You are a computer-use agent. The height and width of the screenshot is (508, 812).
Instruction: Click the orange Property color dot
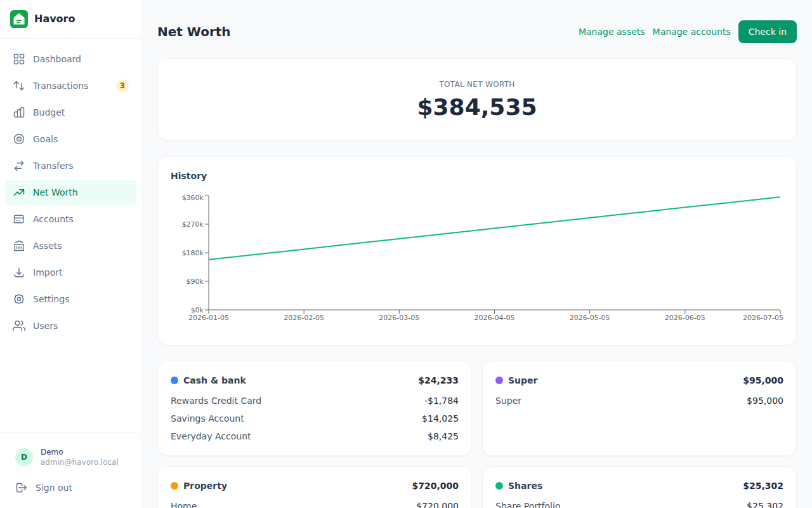click(174, 486)
